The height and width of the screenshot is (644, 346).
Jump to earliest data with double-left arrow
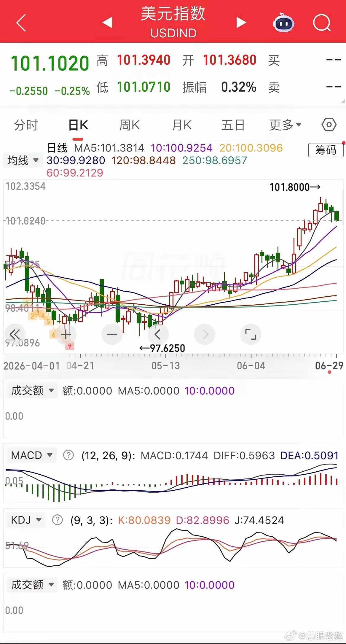pyautogui.click(x=15, y=334)
